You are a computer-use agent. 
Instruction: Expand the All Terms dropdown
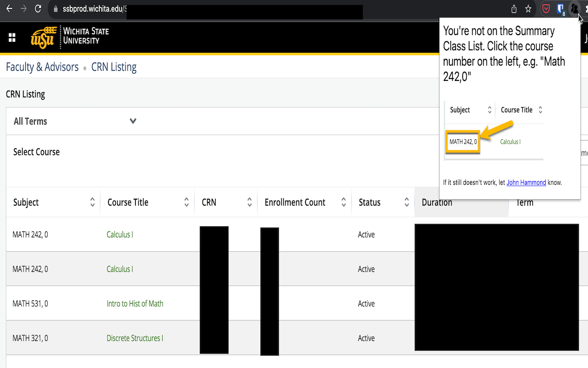point(75,121)
